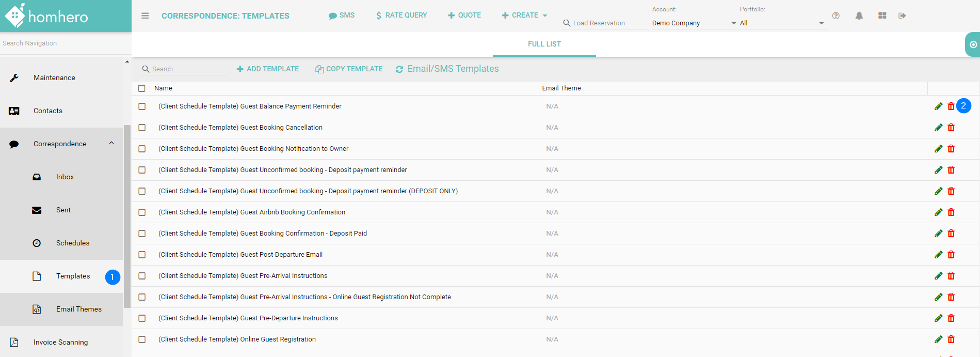Collapse the Correspondence navigation section
This screenshot has width=980, height=357.
[111, 144]
